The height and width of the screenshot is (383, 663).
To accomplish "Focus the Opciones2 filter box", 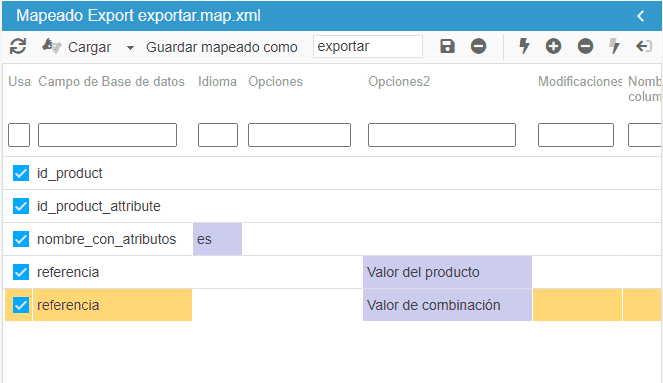I will click(x=442, y=135).
